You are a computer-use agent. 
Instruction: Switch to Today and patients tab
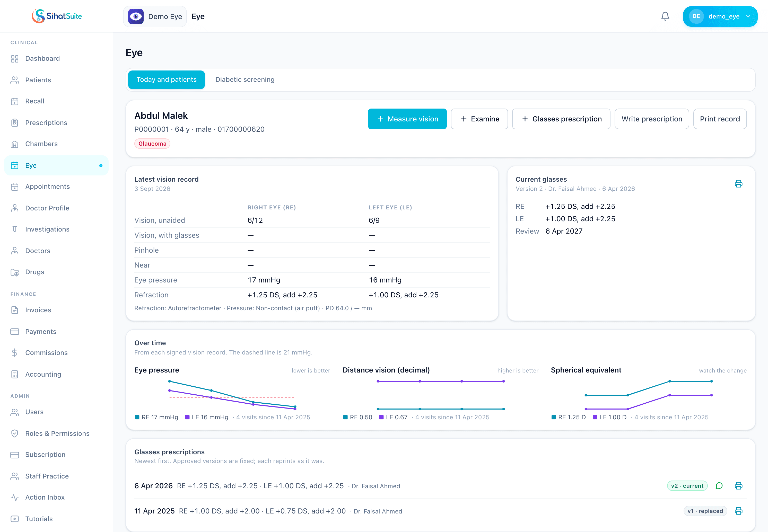167,80
